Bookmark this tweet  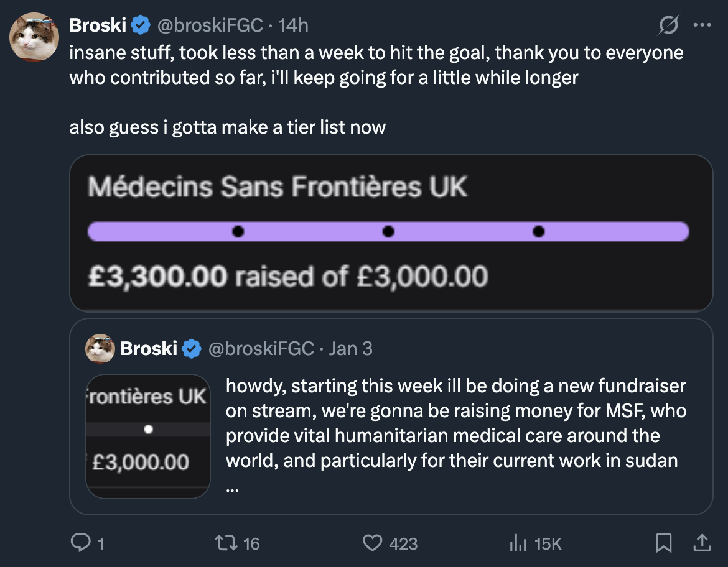[663, 543]
